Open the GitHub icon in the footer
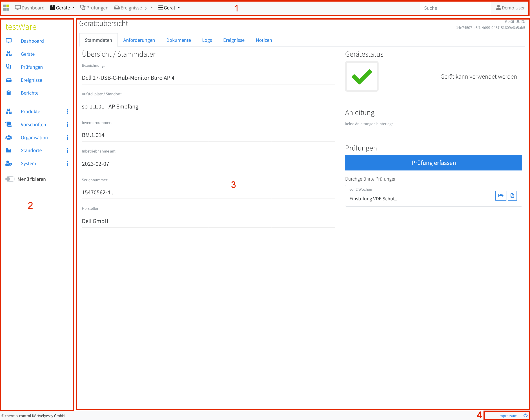 (525, 416)
